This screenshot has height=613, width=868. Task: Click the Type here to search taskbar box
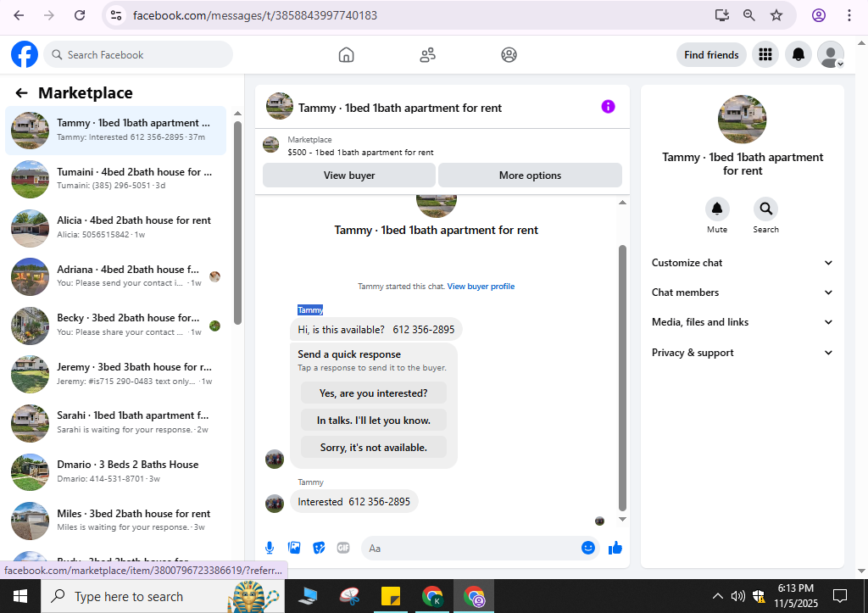(x=163, y=596)
